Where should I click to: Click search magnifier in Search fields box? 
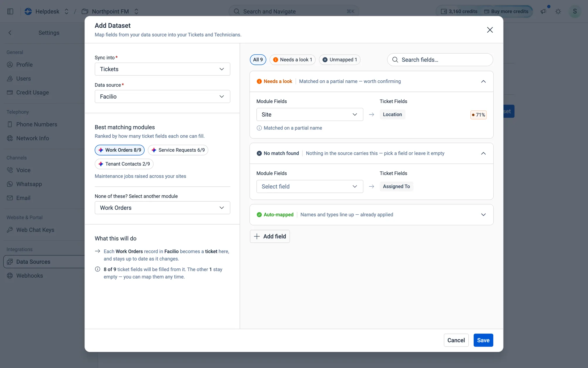[x=395, y=60]
